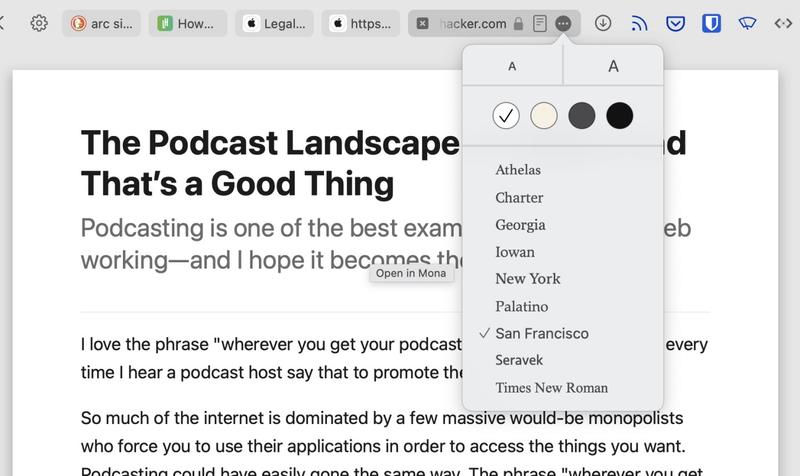This screenshot has height=476, width=800.
Task: Close the current hacker.com tab
Action: [x=423, y=23]
